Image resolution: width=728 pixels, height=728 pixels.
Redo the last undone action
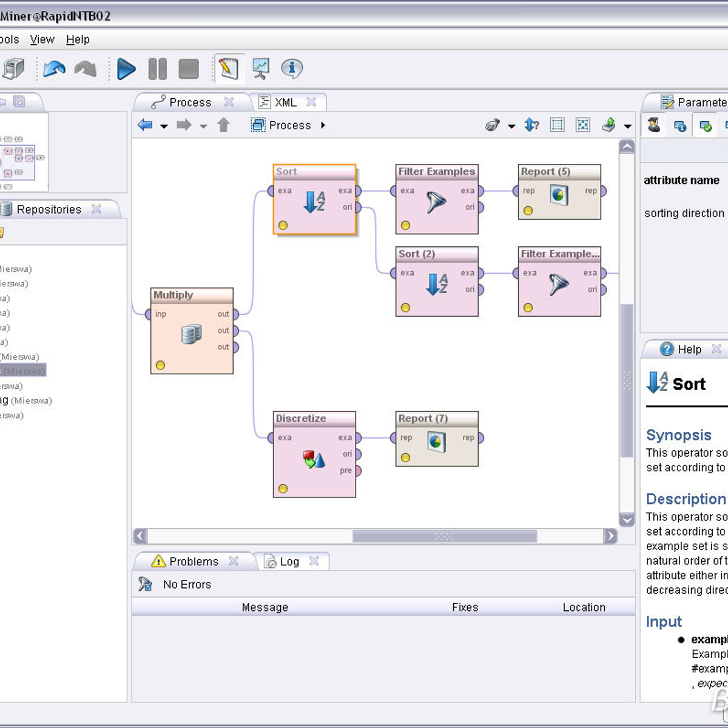tap(86, 69)
